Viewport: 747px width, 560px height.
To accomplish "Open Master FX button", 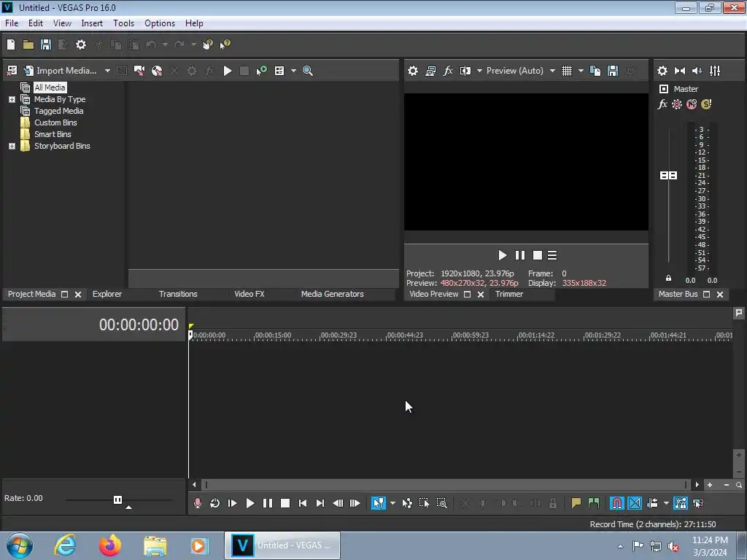I will (x=662, y=104).
